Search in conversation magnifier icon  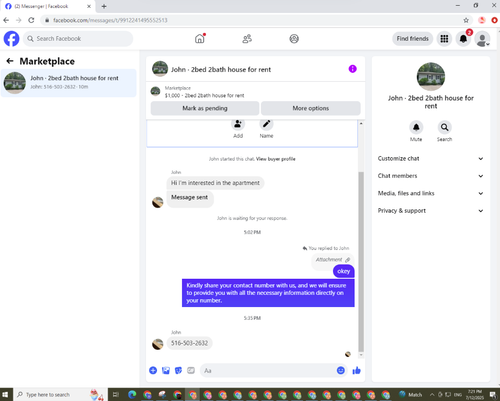pyautogui.click(x=444, y=127)
